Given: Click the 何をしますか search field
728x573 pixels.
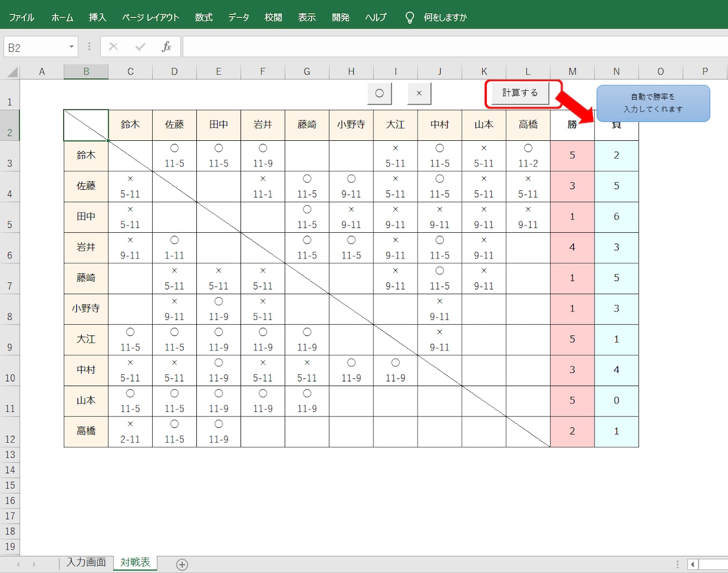Looking at the screenshot, I should tap(445, 17).
